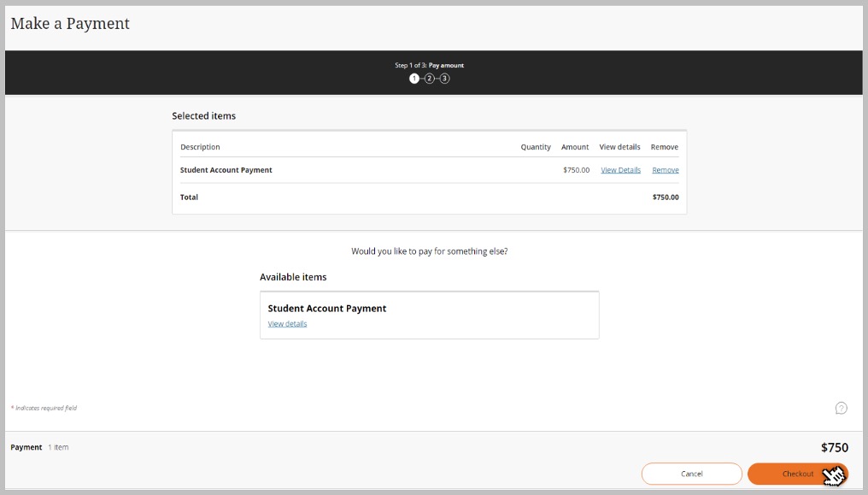This screenshot has width=868, height=495.
Task: Click the $750.00 amount in the item row
Action: (x=576, y=170)
